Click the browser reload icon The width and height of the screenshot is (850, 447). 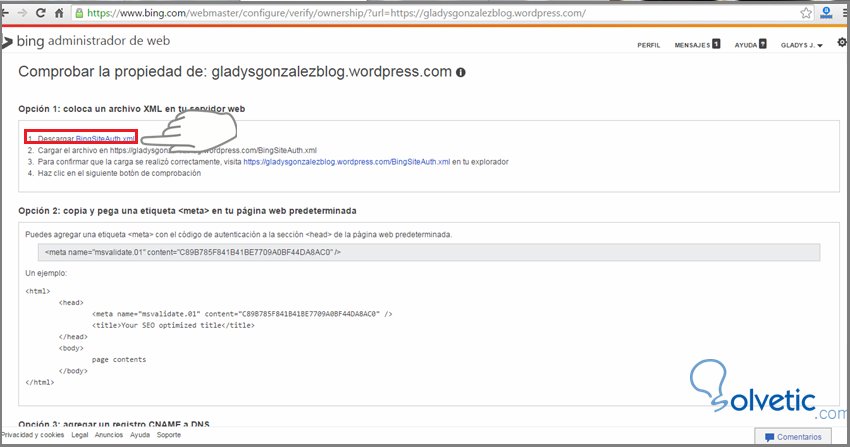pyautogui.click(x=41, y=13)
